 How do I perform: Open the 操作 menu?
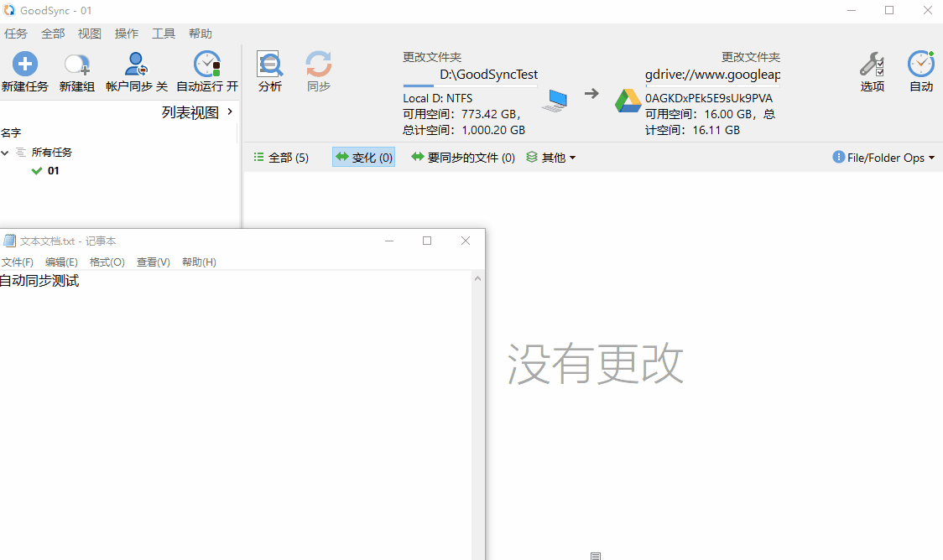click(127, 34)
